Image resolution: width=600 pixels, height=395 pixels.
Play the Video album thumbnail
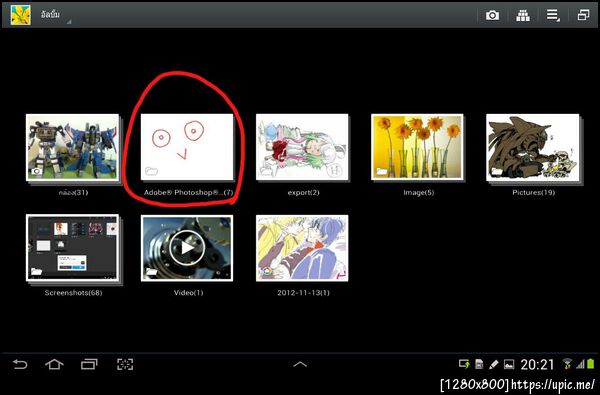pyautogui.click(x=187, y=248)
